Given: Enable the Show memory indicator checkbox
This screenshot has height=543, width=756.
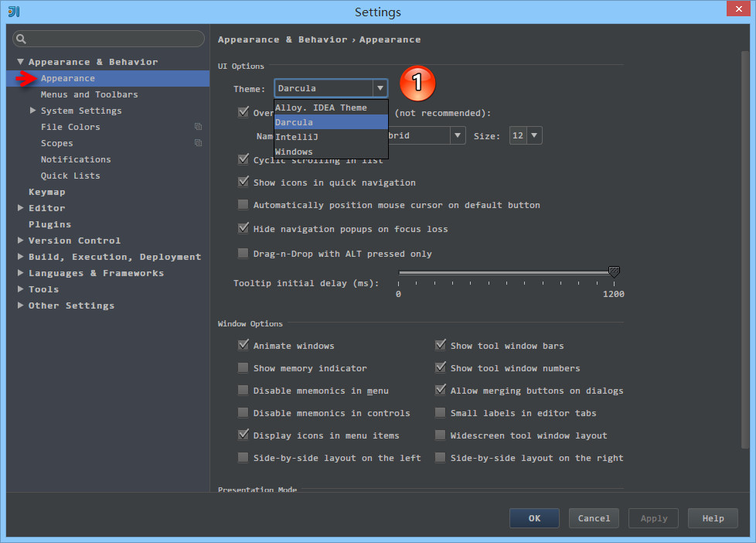Looking at the screenshot, I should (243, 368).
